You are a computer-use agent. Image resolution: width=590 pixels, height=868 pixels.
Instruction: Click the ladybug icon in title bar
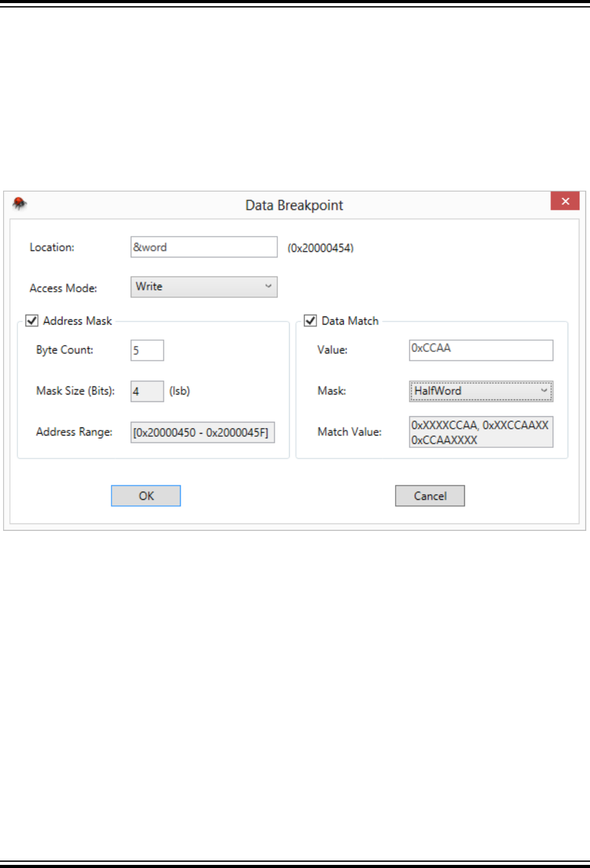(x=19, y=203)
